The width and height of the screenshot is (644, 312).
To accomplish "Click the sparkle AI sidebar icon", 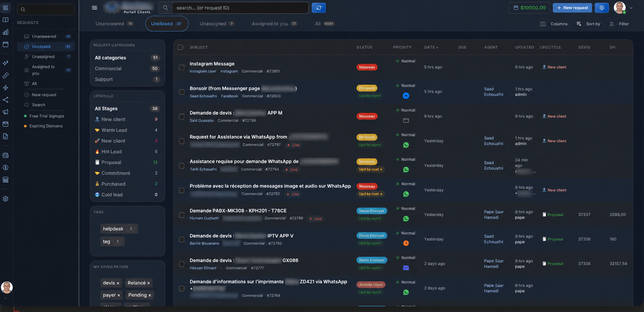I will 5,63.
